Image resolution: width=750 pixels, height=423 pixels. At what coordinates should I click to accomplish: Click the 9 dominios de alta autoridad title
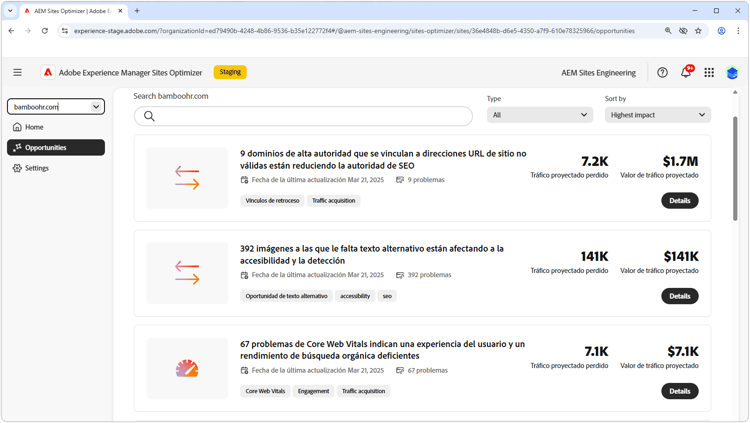pos(383,159)
